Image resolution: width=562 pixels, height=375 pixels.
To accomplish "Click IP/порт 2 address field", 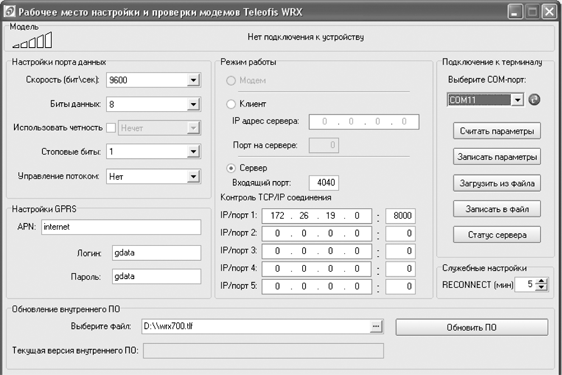I will pos(317,233).
